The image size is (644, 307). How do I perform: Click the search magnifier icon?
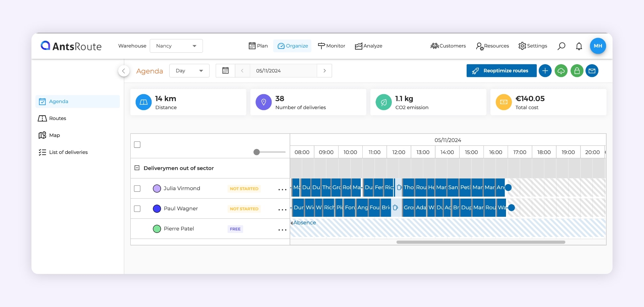(561, 46)
